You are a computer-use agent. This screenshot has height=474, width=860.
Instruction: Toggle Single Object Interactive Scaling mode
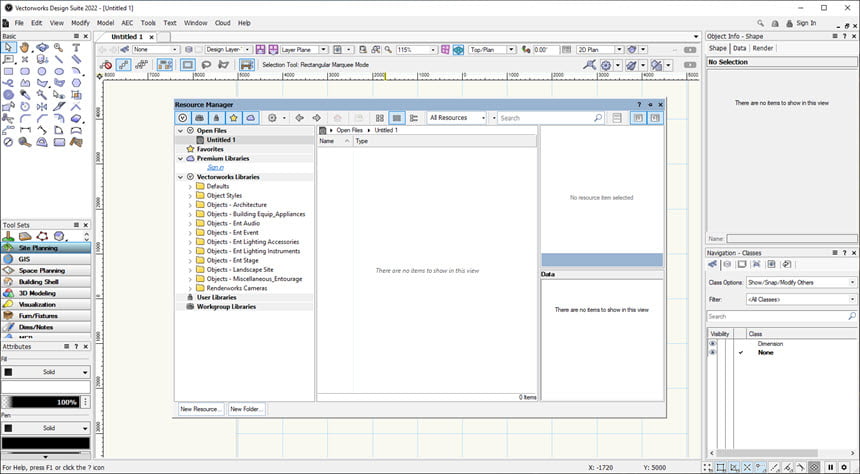click(123, 65)
